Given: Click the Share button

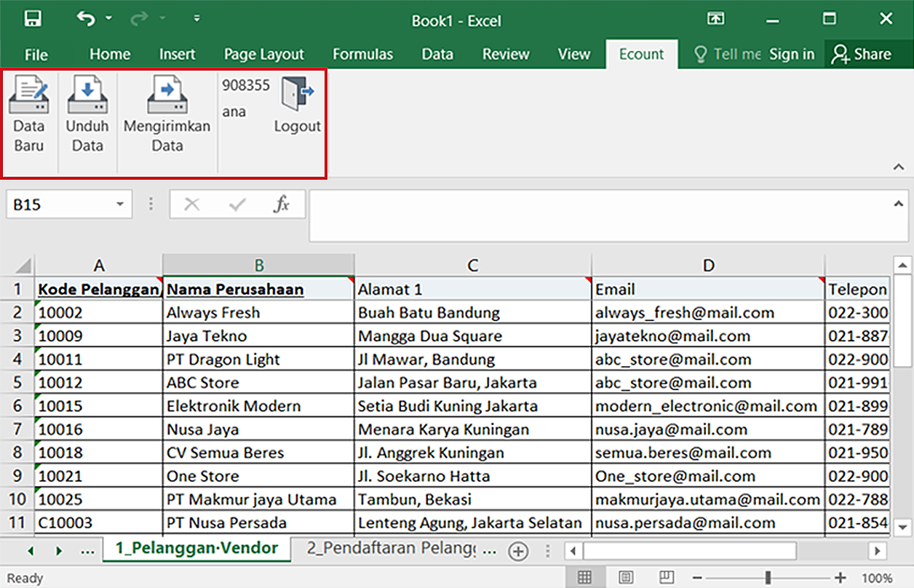Looking at the screenshot, I should tap(862, 55).
